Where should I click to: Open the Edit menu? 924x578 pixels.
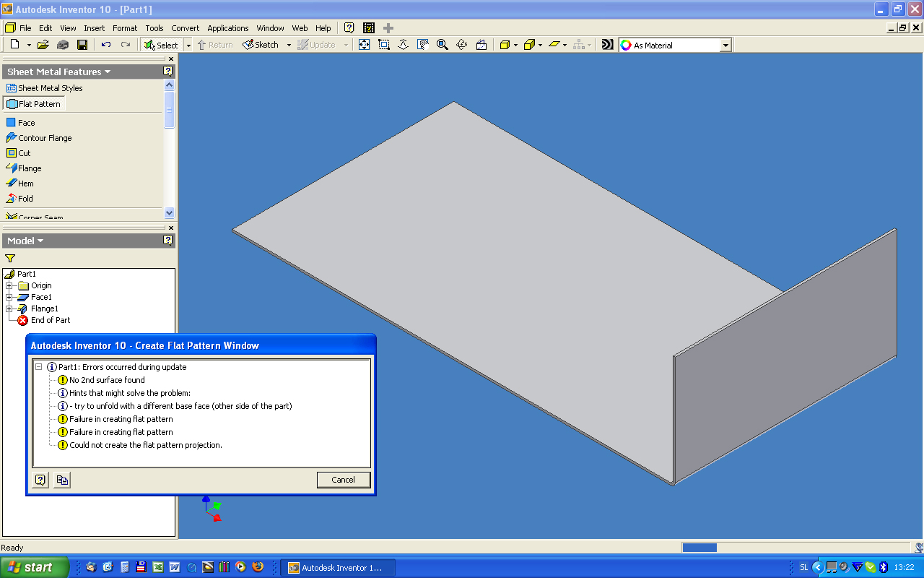[45, 28]
